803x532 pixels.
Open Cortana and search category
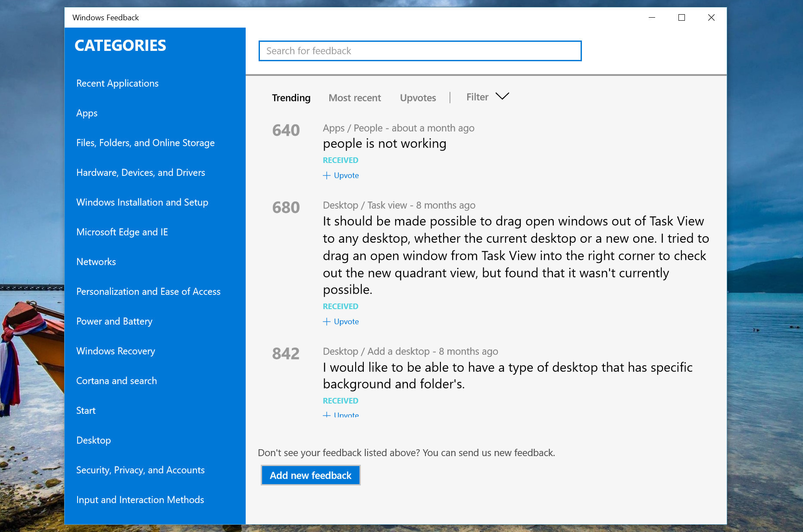pyautogui.click(x=116, y=381)
